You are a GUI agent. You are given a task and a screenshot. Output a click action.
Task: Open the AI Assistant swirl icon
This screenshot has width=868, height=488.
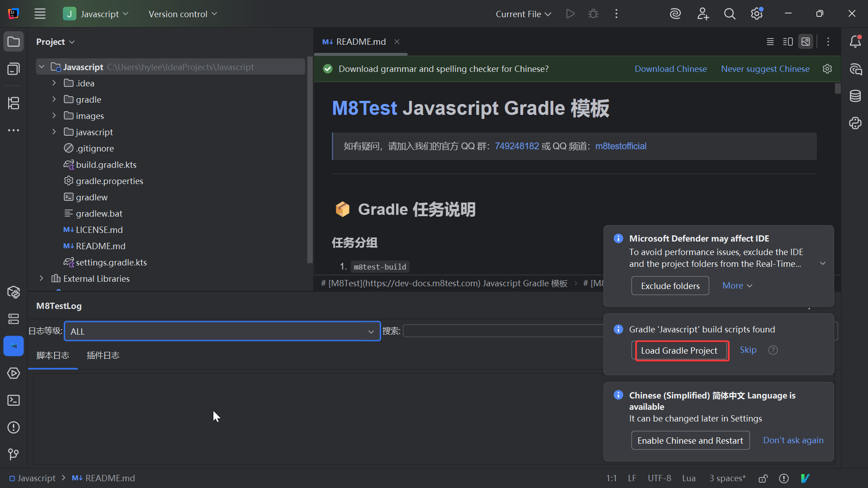coord(675,14)
